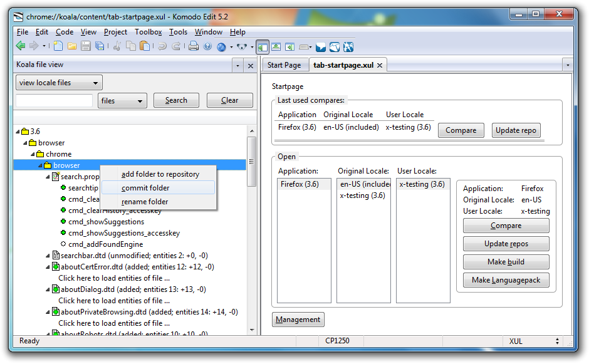Click the blue globe browser preview icon
The height and width of the screenshot is (364, 589).
(222, 47)
